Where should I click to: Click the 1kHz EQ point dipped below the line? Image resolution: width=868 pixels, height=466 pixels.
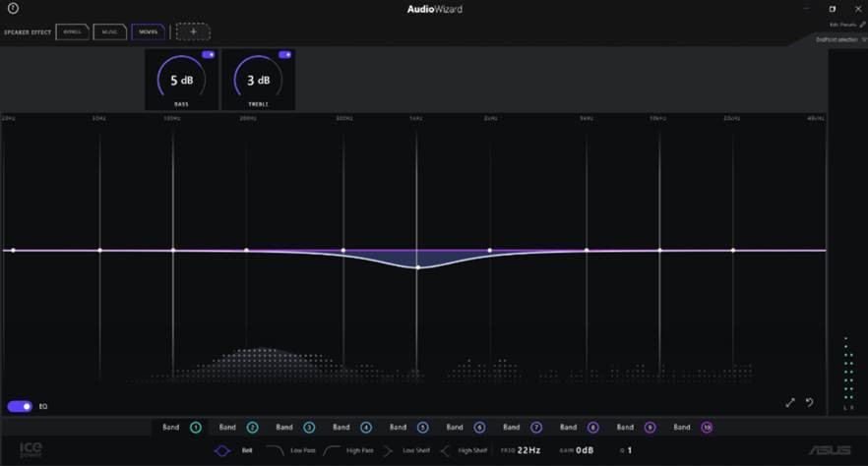pyautogui.click(x=418, y=267)
